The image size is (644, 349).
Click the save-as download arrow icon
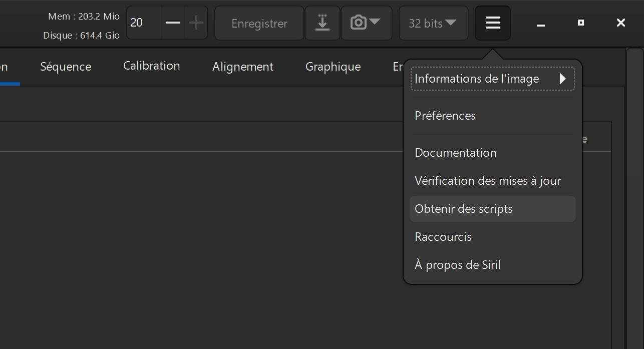click(323, 23)
